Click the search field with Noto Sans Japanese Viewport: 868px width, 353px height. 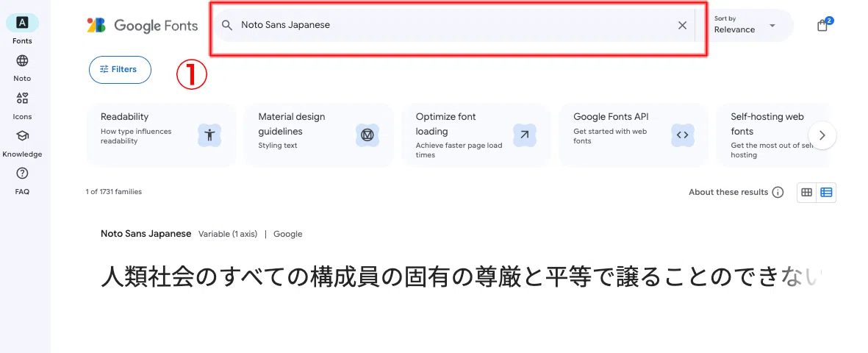[454, 25]
